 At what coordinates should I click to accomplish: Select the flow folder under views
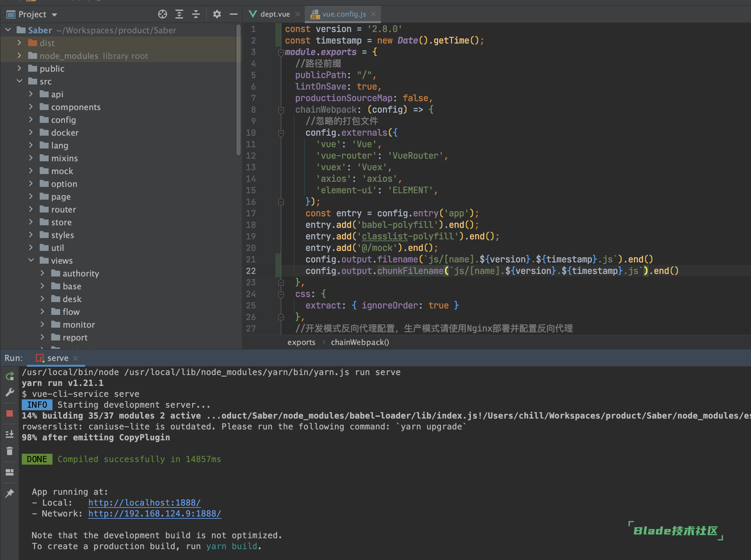tap(71, 312)
